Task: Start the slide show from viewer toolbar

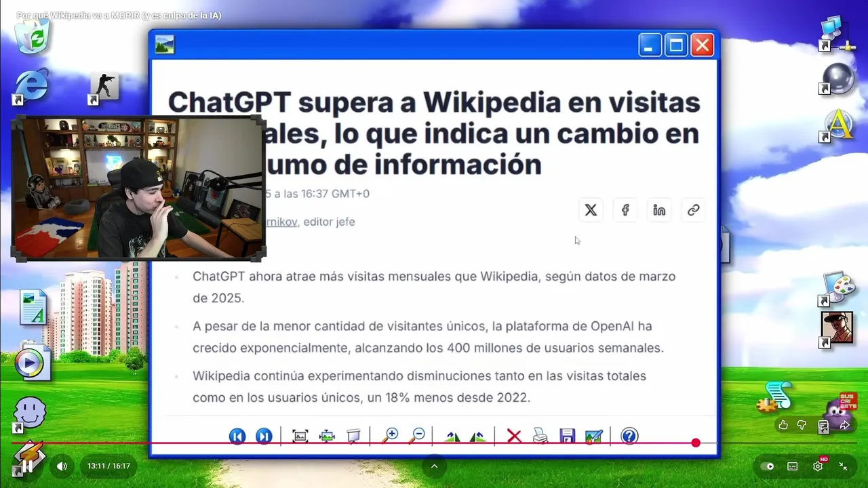Action: click(x=353, y=436)
